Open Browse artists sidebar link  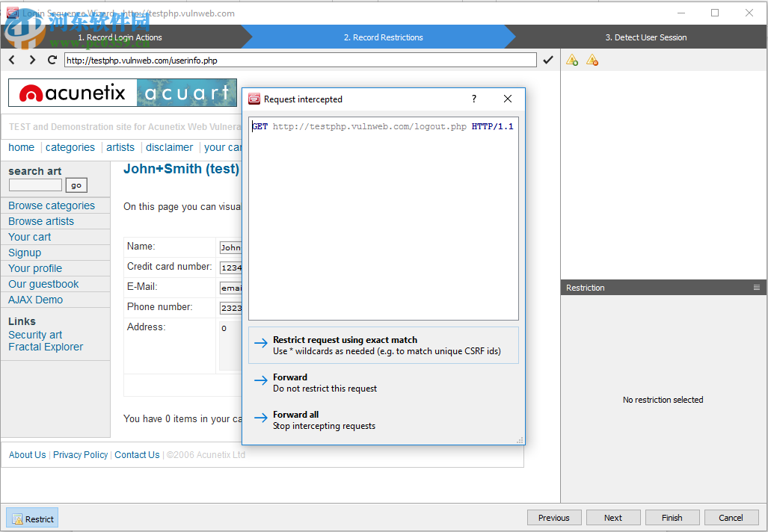point(41,221)
